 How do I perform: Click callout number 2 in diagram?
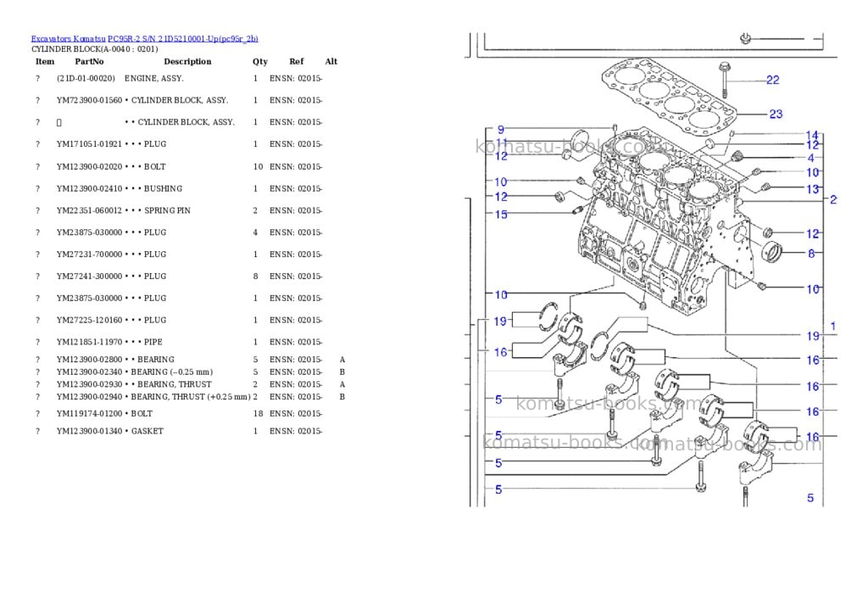[x=833, y=199]
